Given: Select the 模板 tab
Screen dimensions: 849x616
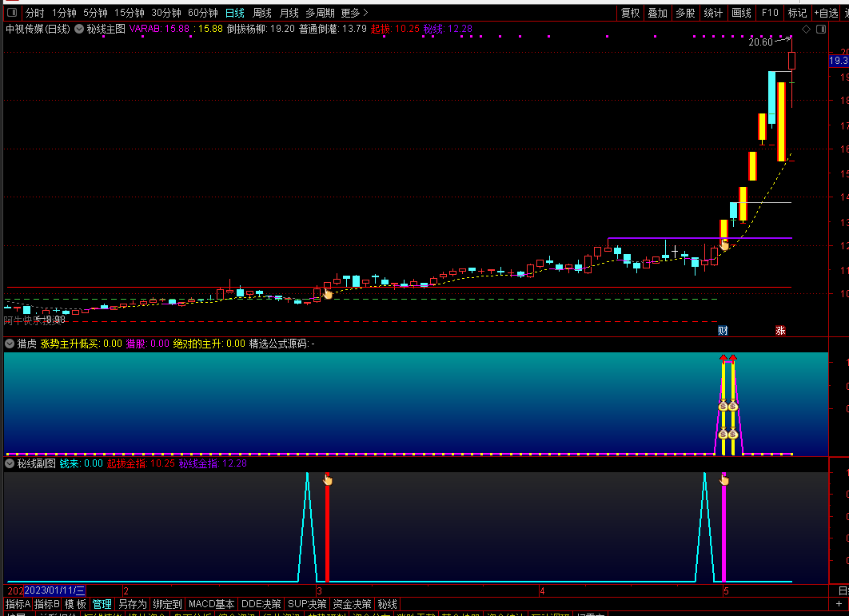Looking at the screenshot, I should pyautogui.click(x=75, y=603).
